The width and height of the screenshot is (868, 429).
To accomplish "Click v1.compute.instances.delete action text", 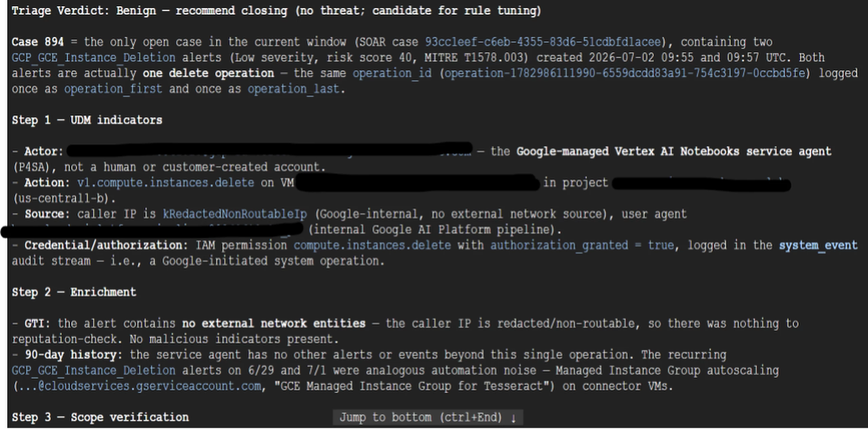I will (165, 183).
